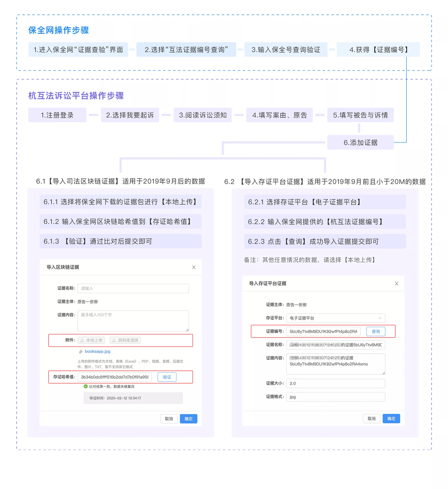The image size is (448, 489).
Task: Click the 证据编号 input field
Action: [323, 331]
